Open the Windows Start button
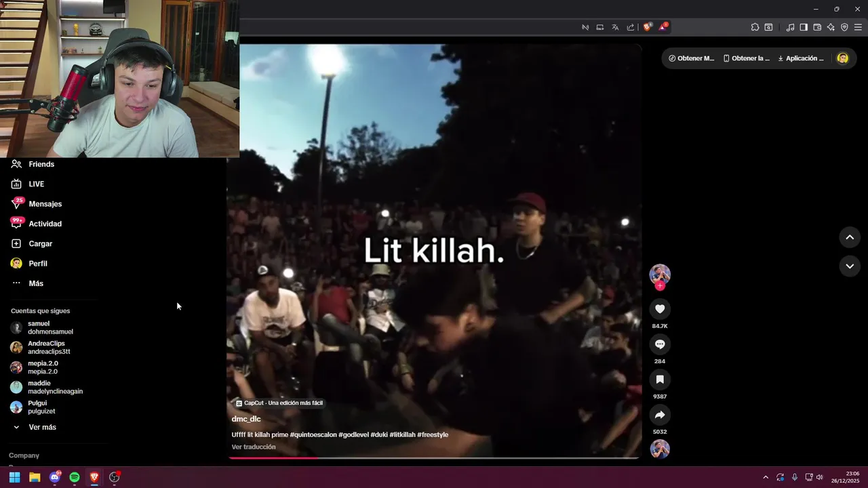This screenshot has height=488, width=868. 14,477
